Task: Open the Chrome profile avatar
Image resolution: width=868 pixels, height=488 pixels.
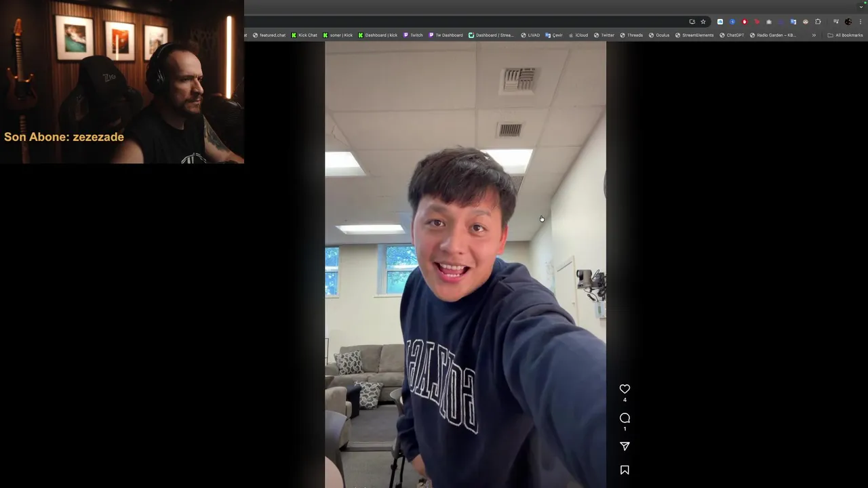Action: coord(848,22)
